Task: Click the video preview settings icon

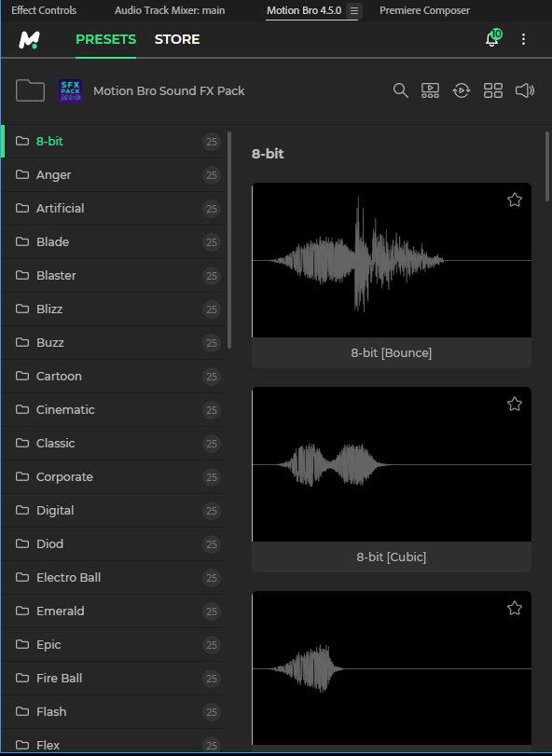Action: [430, 90]
